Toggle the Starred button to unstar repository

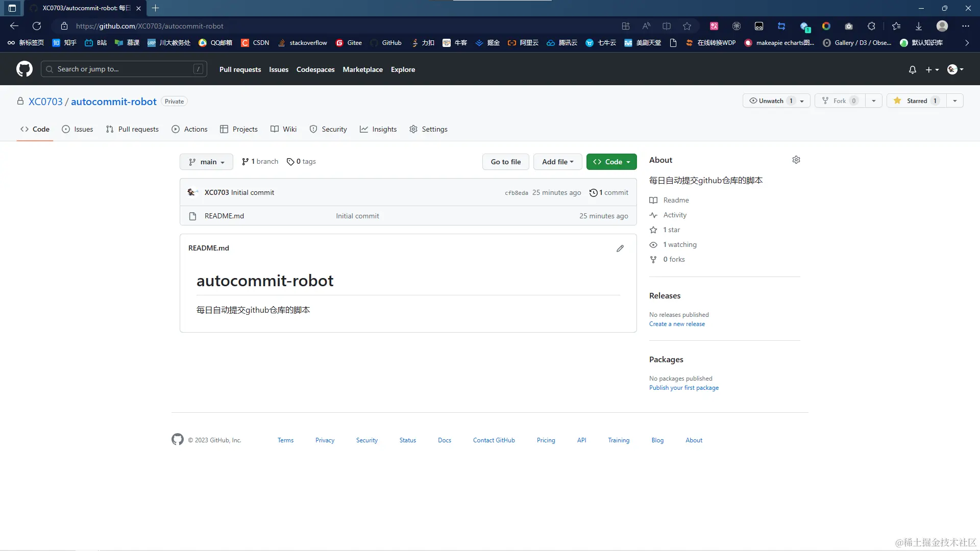[916, 101]
